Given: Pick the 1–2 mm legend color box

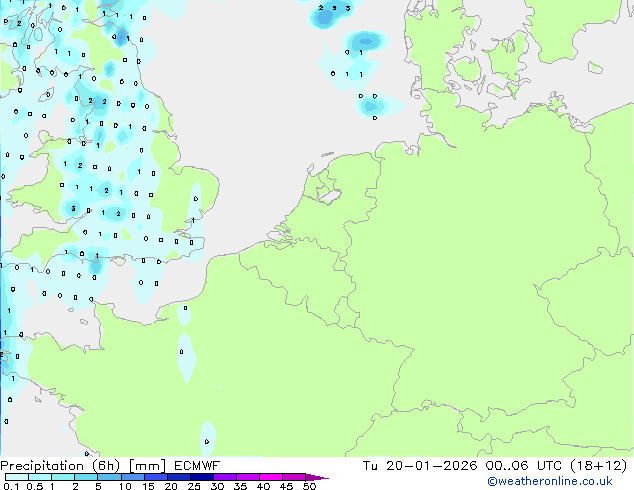Looking at the screenshot, I should [x=63, y=477].
